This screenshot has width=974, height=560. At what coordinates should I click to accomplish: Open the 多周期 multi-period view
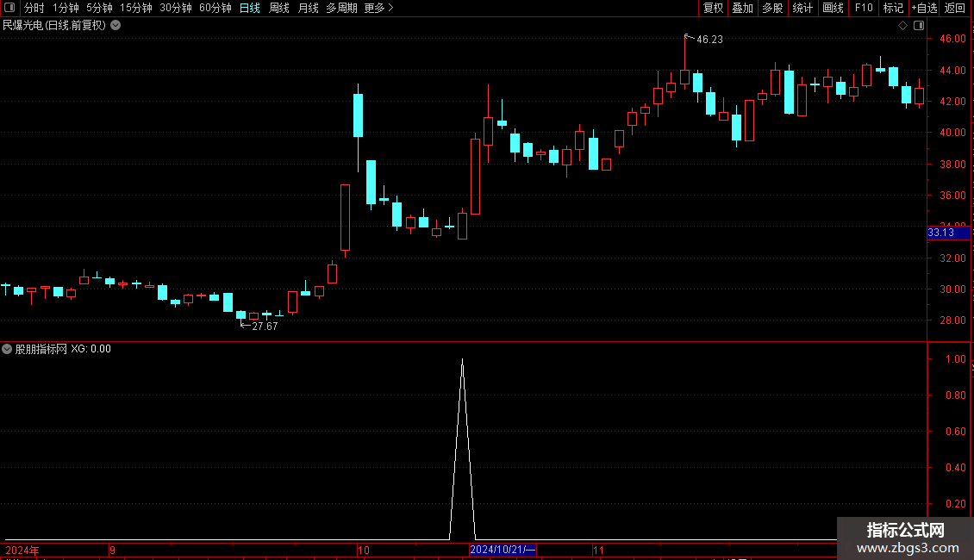[x=341, y=8]
